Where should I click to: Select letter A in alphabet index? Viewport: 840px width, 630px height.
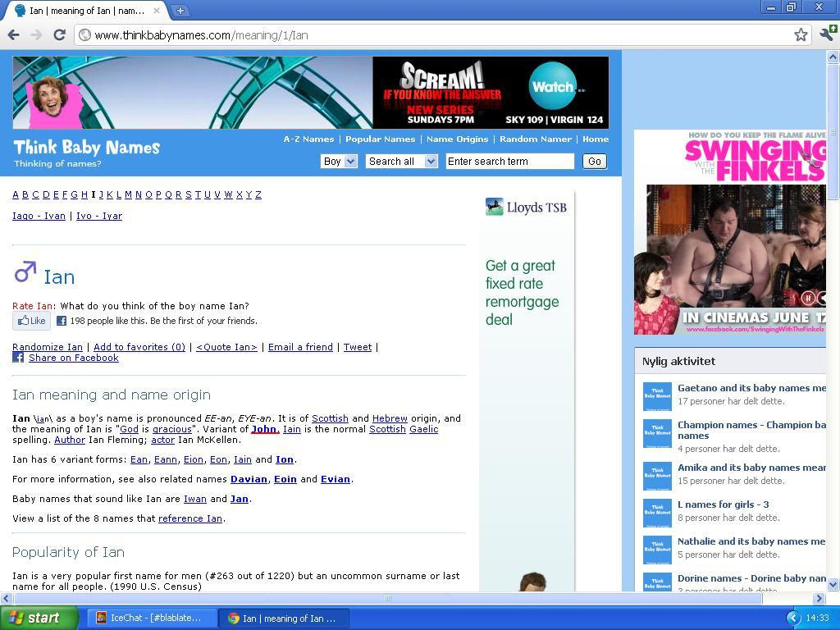[x=16, y=194]
